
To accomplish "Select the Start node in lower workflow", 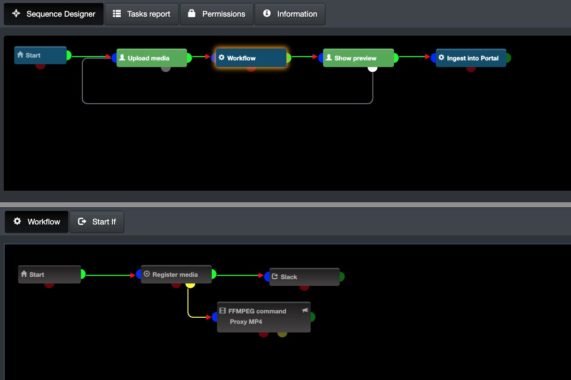I will (50, 274).
